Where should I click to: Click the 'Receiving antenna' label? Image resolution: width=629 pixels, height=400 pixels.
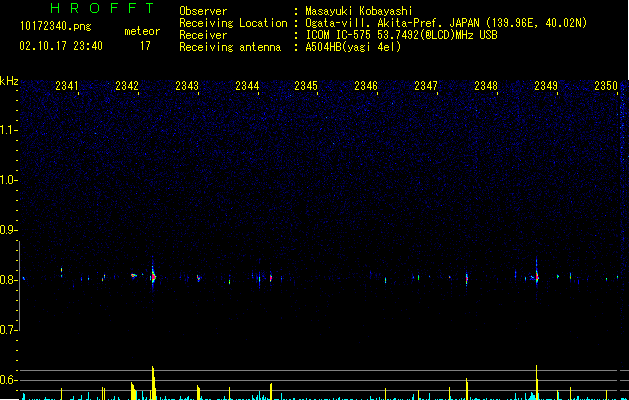pyautogui.click(x=230, y=47)
